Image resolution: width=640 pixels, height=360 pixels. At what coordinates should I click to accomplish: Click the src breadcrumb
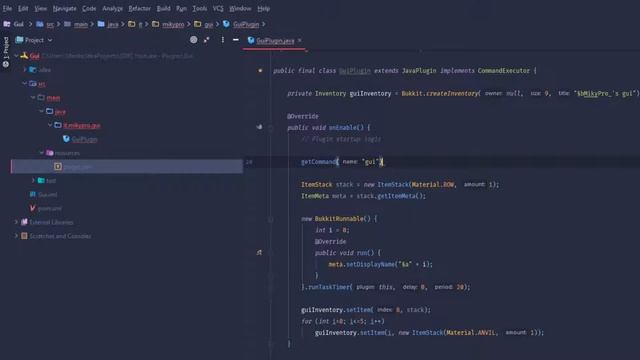50,24
